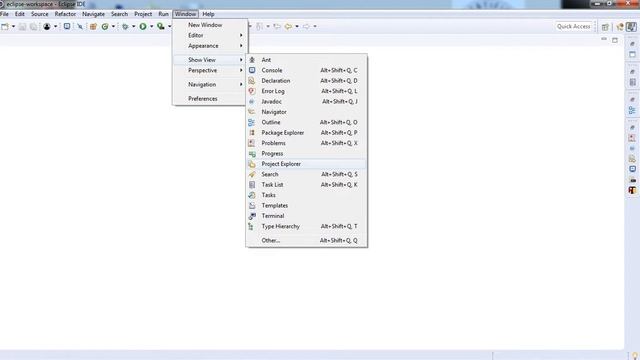The width and height of the screenshot is (640, 360).
Task: Select Progress in Show View list
Action: pyautogui.click(x=306, y=153)
